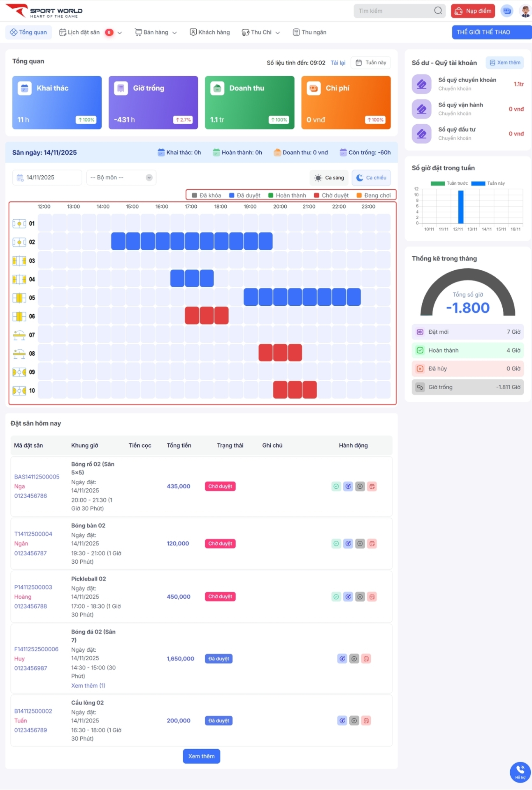The width and height of the screenshot is (532, 790).
Task: Switch to Ca sáng morning shift
Action: [x=329, y=178]
